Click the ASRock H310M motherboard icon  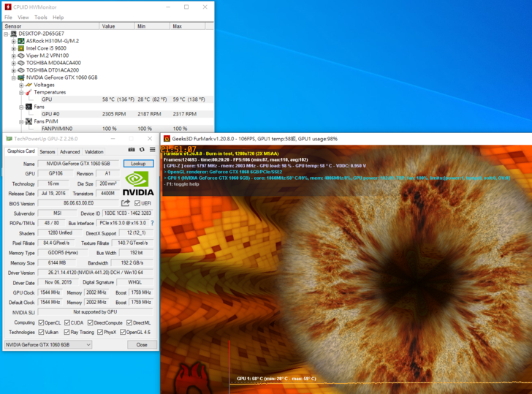pos(21,41)
